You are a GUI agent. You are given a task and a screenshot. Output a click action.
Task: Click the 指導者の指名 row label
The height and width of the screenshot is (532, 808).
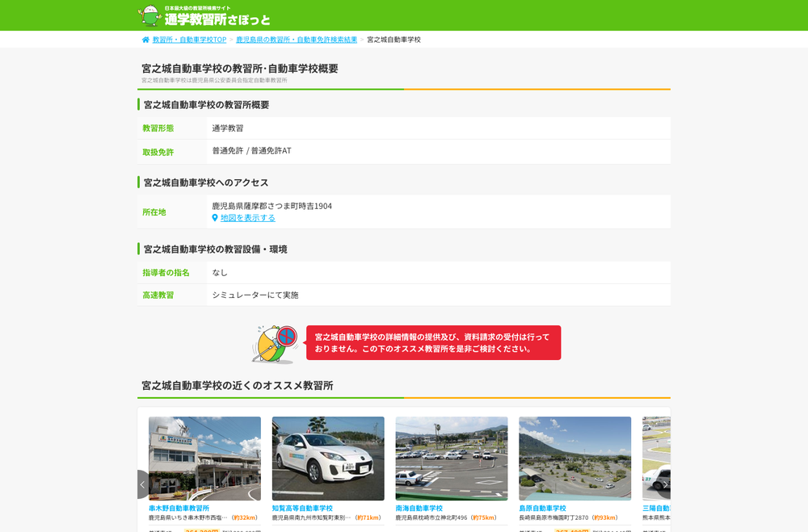tap(166, 272)
